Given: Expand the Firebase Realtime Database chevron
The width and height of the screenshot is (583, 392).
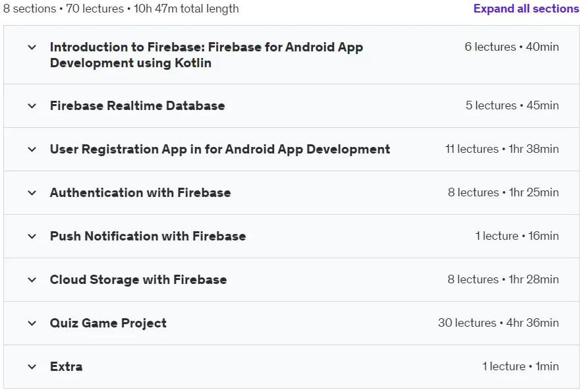Looking at the screenshot, I should [x=32, y=106].
